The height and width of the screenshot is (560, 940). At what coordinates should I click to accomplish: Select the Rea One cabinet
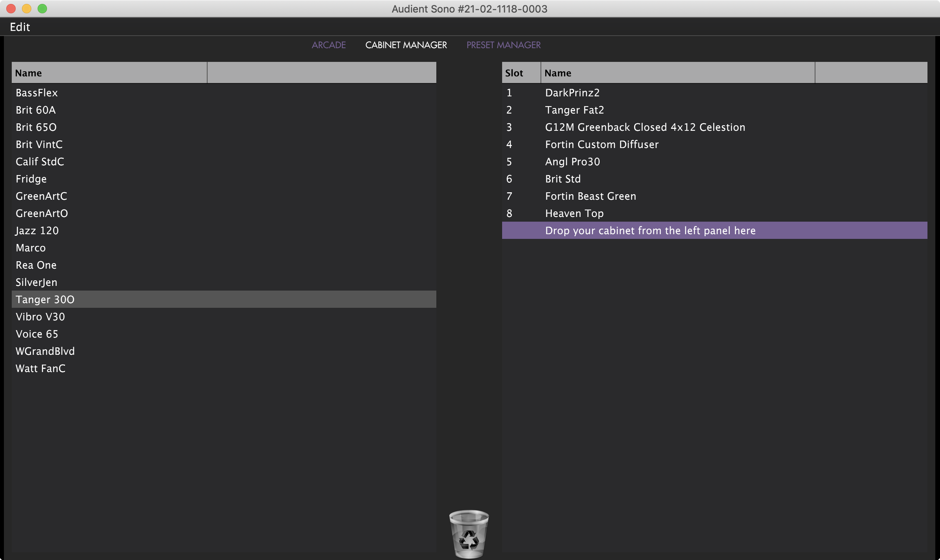pos(224,265)
